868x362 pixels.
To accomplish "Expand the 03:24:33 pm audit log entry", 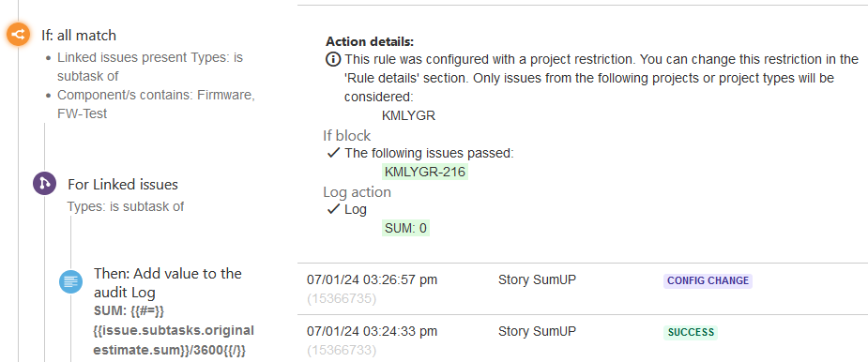I will click(x=372, y=332).
